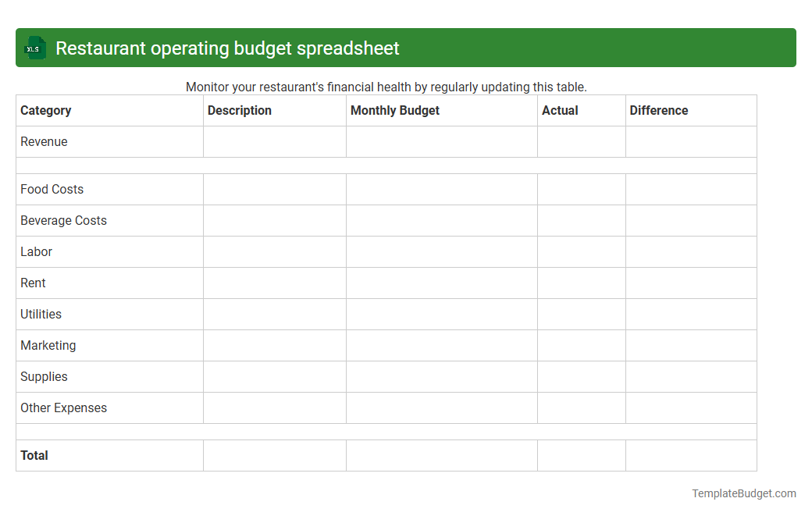
Task: Click the empty Description cell beside Revenue
Action: [274, 141]
